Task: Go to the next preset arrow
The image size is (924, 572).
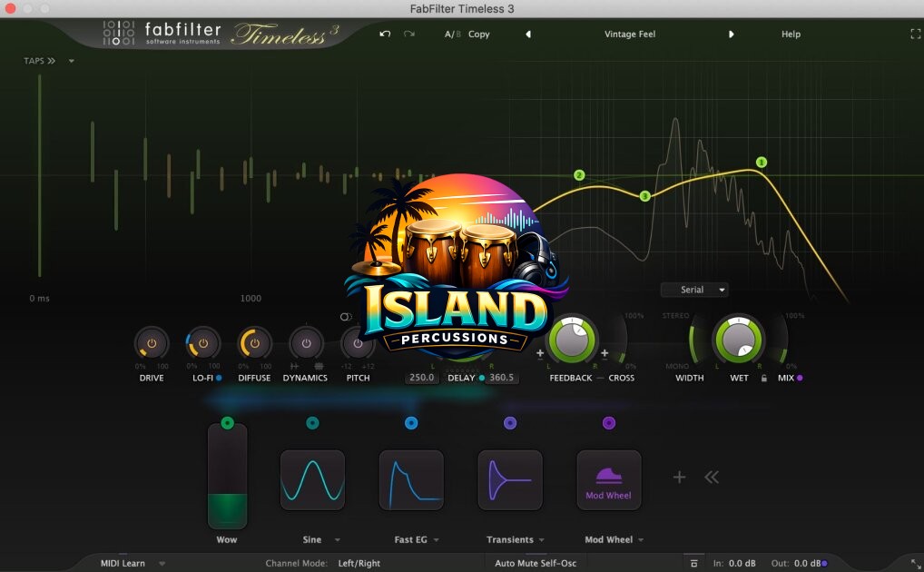Action: pyautogui.click(x=732, y=35)
